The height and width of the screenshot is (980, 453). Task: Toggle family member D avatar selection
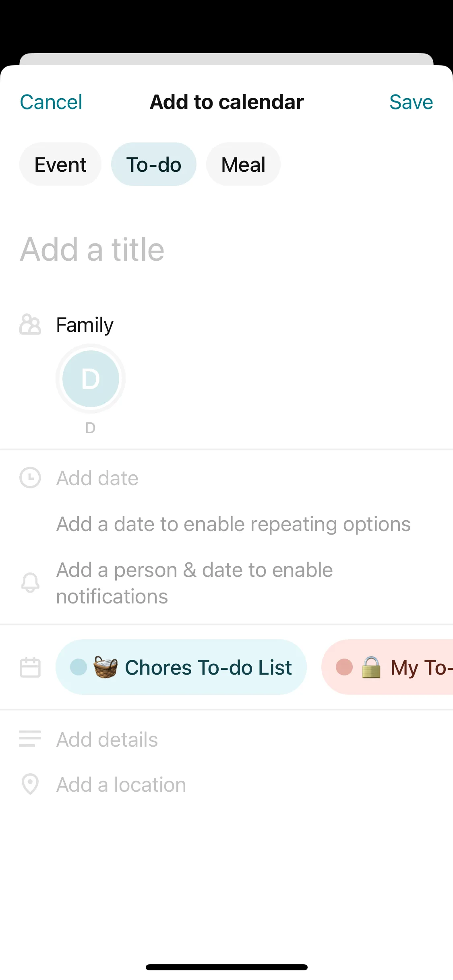91,379
